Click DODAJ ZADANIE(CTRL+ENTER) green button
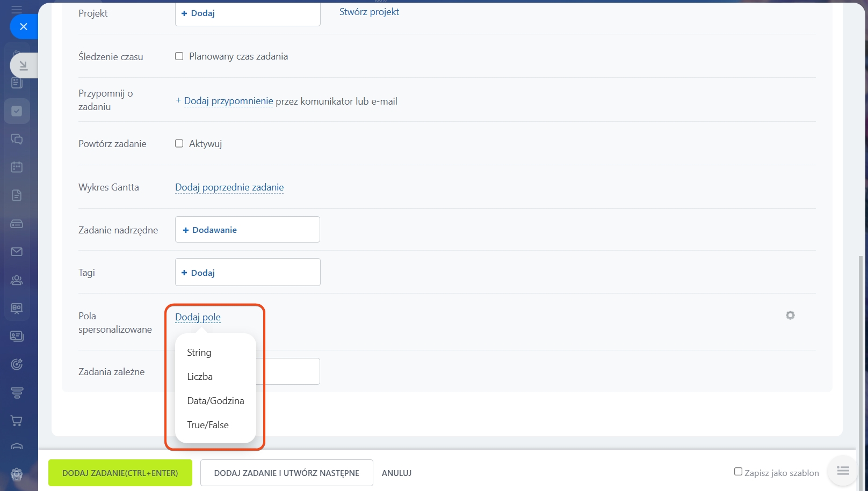 (120, 473)
